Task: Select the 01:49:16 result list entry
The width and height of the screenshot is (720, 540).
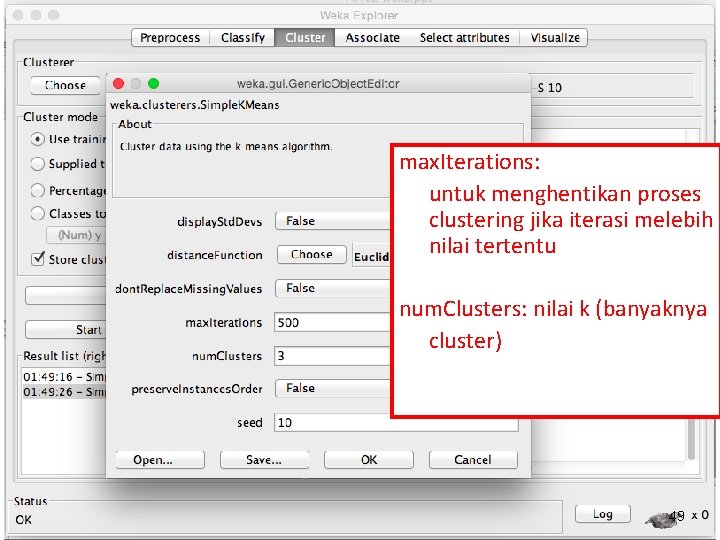Action: [64, 377]
